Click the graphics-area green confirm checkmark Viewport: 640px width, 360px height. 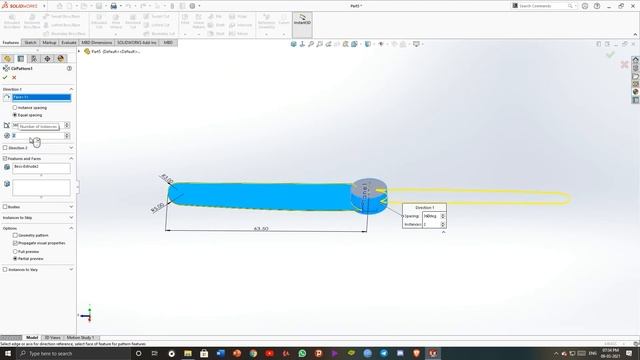pos(610,54)
